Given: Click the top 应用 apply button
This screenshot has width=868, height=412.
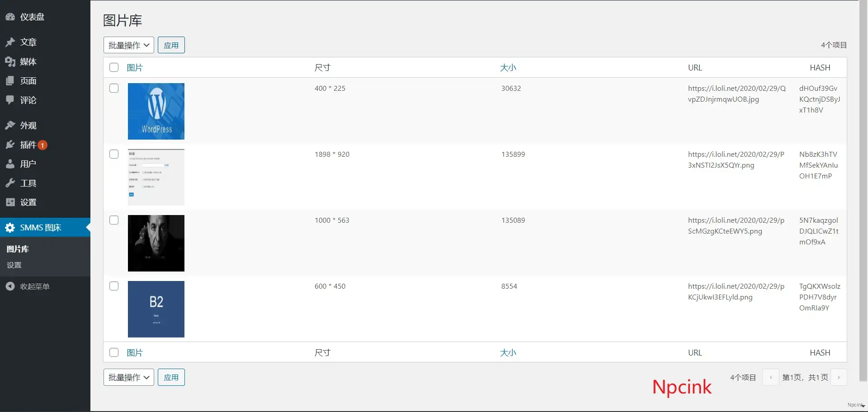Looking at the screenshot, I should pyautogui.click(x=171, y=45).
